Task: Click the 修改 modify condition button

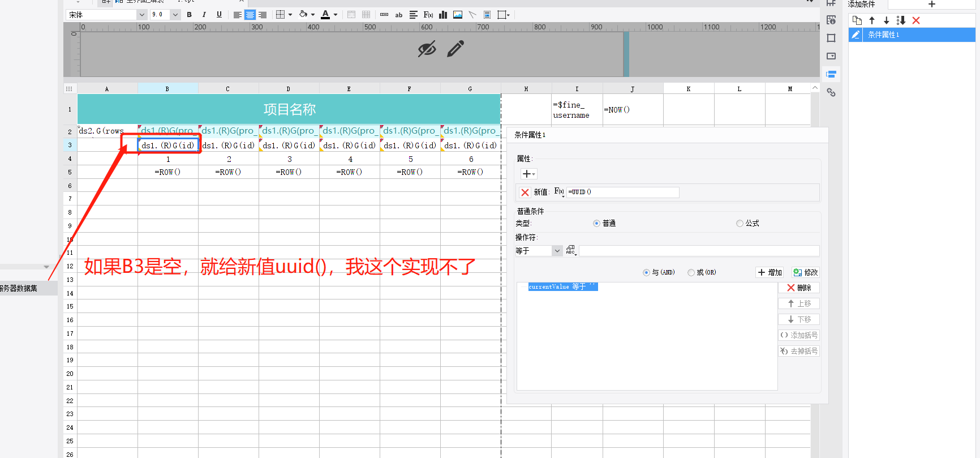Action: [x=805, y=272]
